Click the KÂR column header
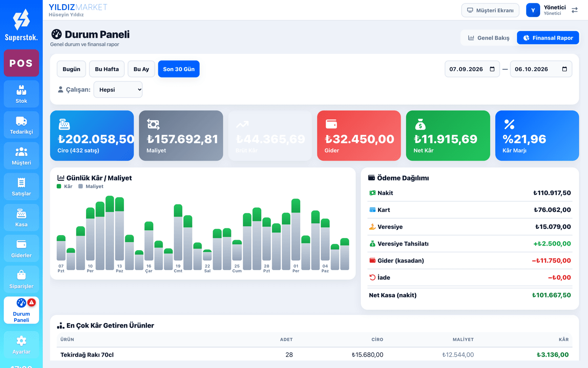This screenshot has height=368, width=588. point(564,339)
